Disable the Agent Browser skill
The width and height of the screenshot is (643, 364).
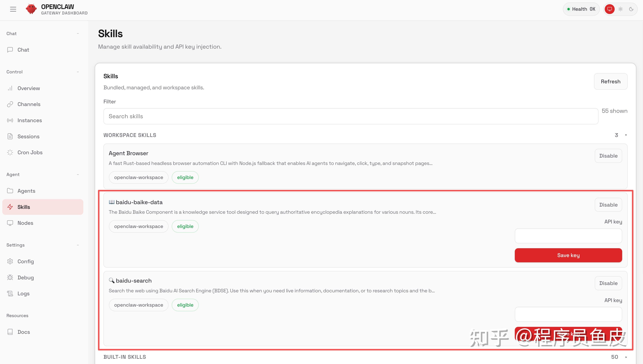(608, 156)
